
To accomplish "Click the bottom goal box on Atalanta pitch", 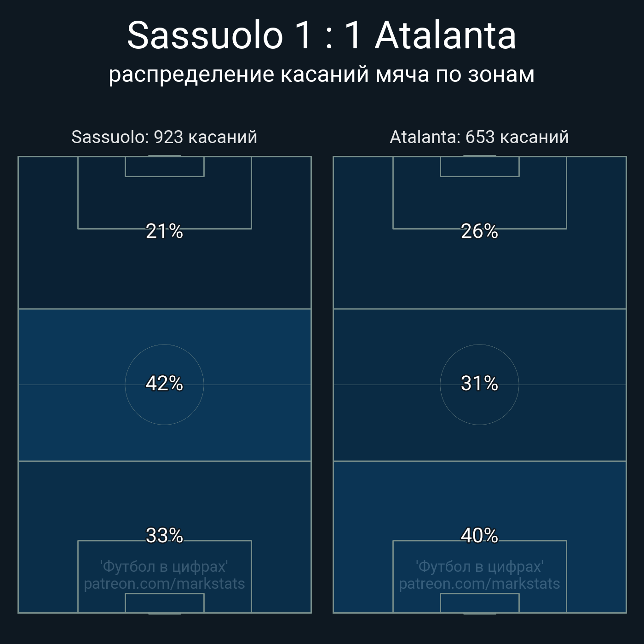I will (479, 603).
